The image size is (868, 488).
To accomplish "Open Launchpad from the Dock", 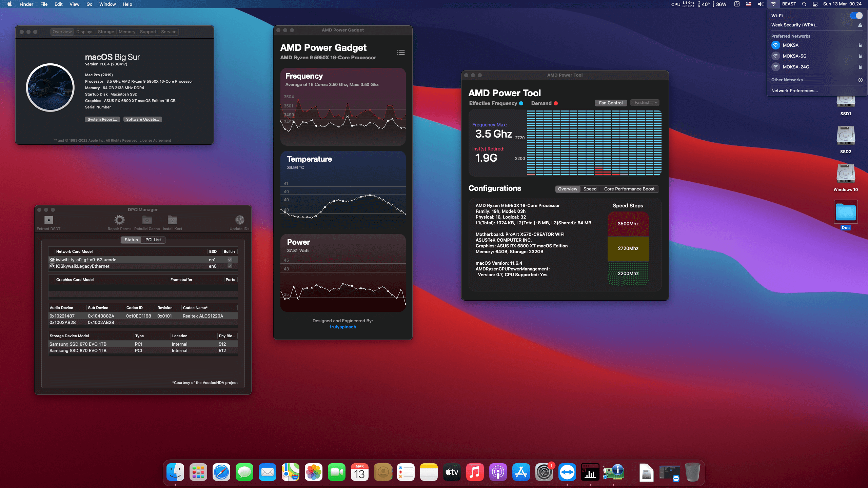I will (x=198, y=471).
